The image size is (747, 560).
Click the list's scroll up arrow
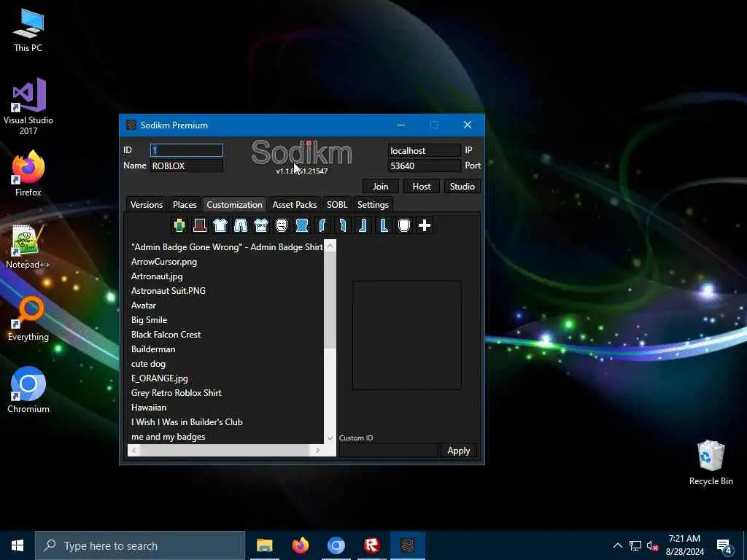[330, 246]
